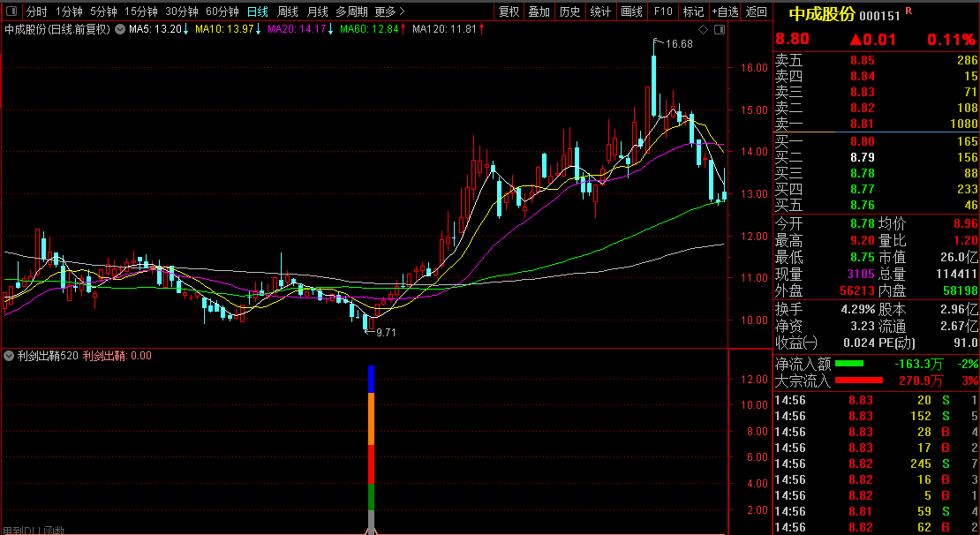Open the 利剑出鞘520 indicator dropdown arrow
980x535 pixels.
[9, 356]
